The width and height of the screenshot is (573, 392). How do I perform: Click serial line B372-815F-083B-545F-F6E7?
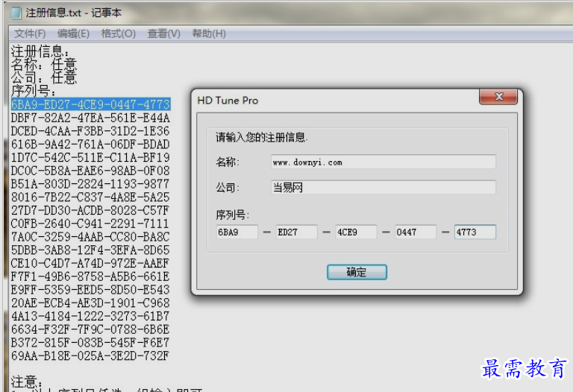tap(90, 342)
